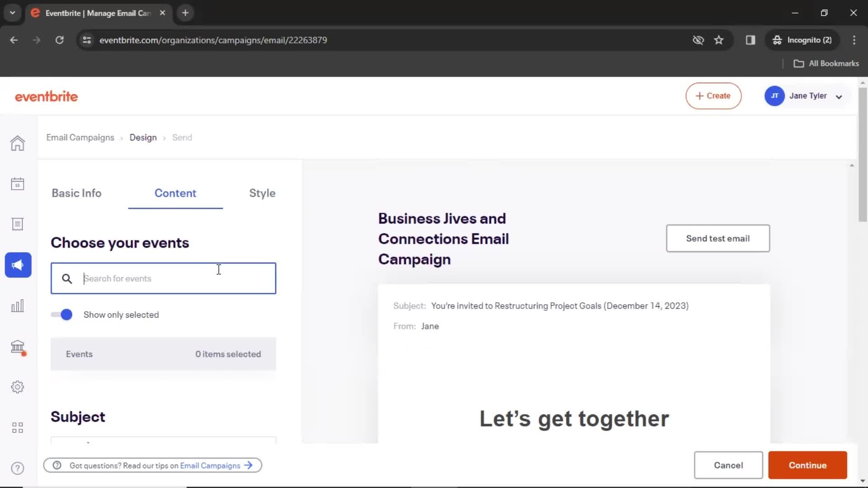Click the orange Continue button
Viewport: 868px width, 488px height.
pyautogui.click(x=807, y=465)
